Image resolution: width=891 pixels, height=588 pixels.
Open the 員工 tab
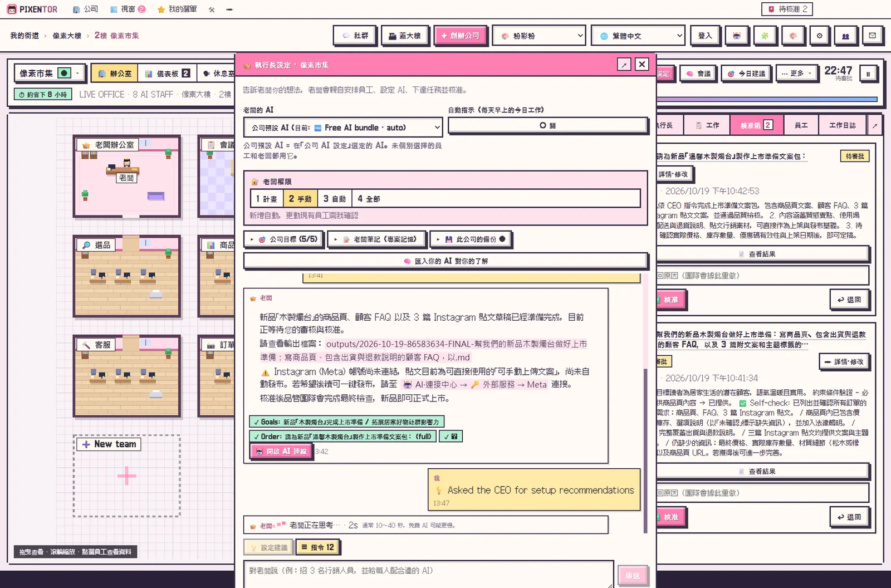click(x=801, y=125)
